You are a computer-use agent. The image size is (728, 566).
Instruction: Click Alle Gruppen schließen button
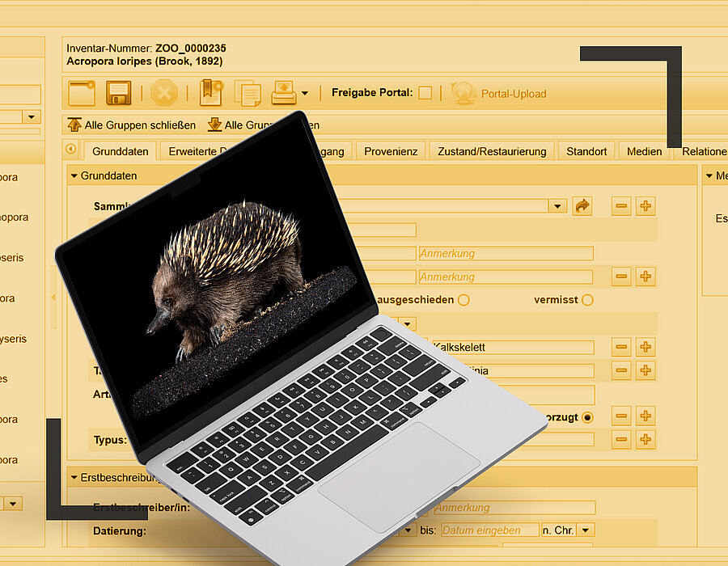(x=132, y=125)
